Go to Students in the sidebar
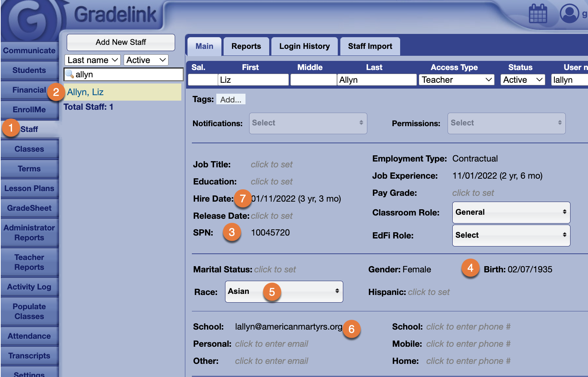The image size is (588, 377). click(29, 70)
